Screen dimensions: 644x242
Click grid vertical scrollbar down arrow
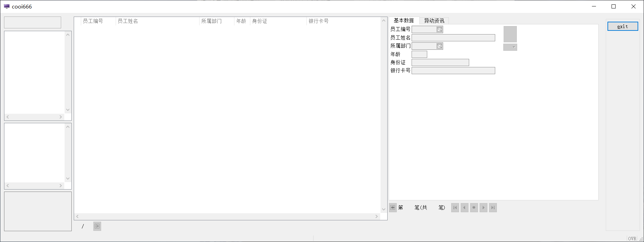coord(384,210)
